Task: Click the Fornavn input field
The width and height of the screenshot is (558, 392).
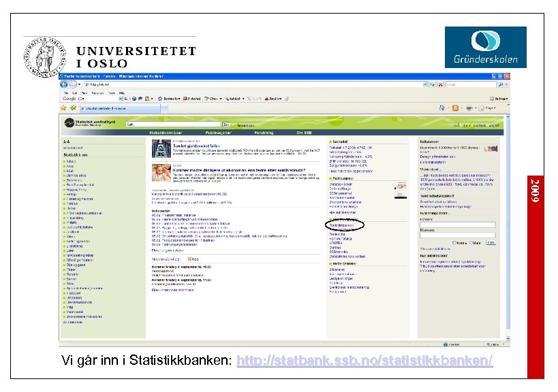Action: 456,225
